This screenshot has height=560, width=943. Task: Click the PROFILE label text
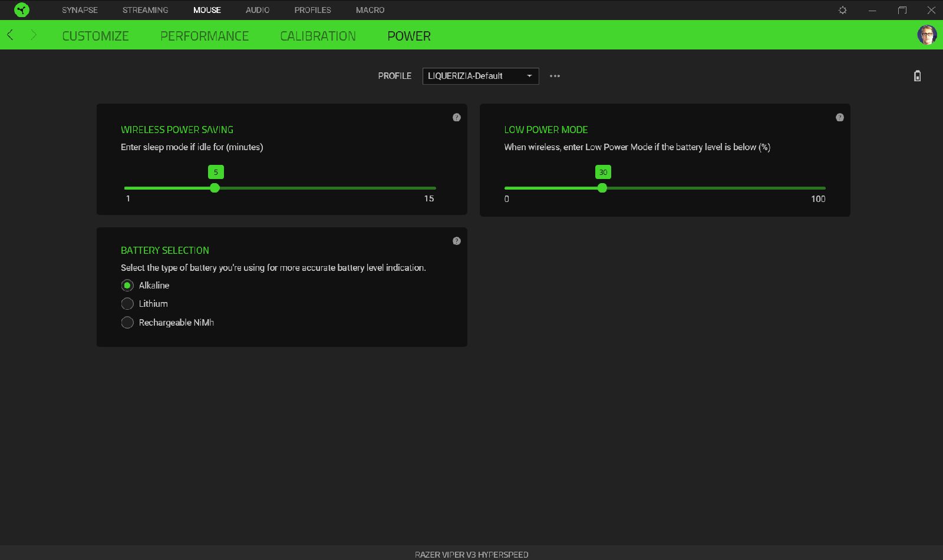pyautogui.click(x=395, y=76)
